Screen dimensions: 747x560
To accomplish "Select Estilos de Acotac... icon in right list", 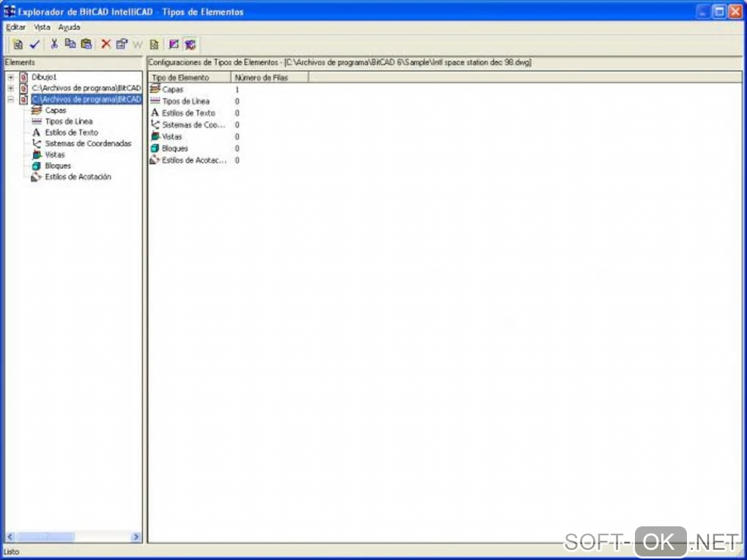I will [x=155, y=160].
